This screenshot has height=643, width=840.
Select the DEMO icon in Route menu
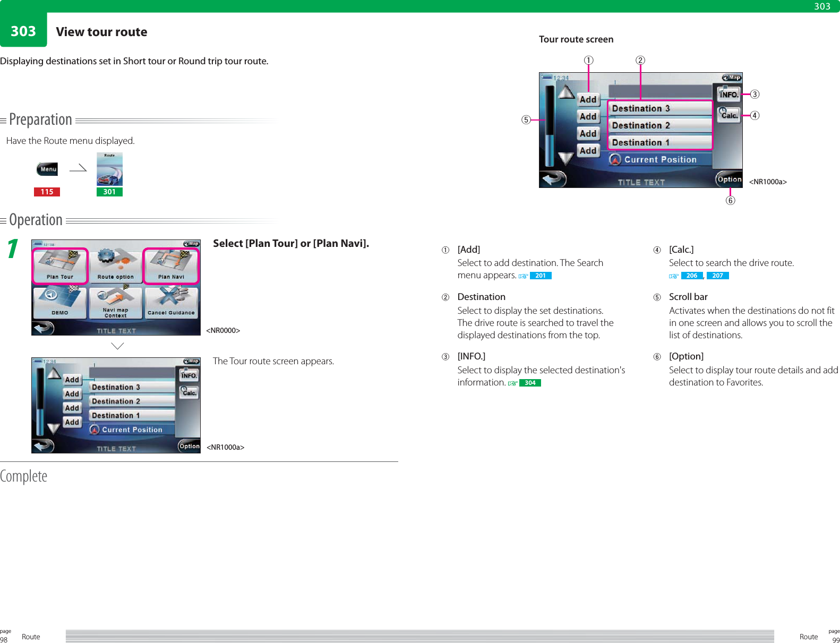[60, 302]
